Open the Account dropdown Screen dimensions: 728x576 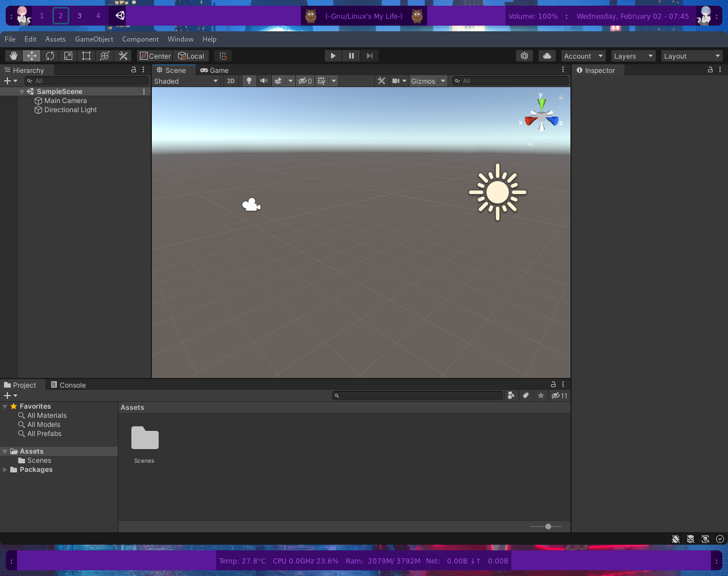coord(584,56)
